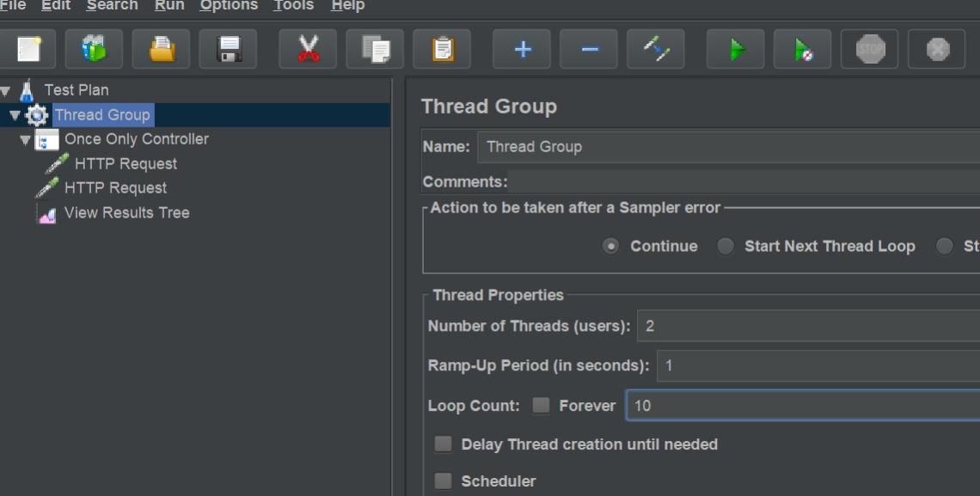Select HTTP Request above View Results Tree
Image resolution: width=980 pixels, height=496 pixels.
(116, 188)
